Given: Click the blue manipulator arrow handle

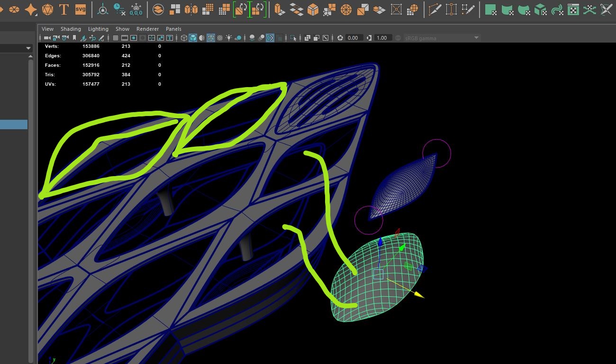Looking at the screenshot, I should 380,242.
